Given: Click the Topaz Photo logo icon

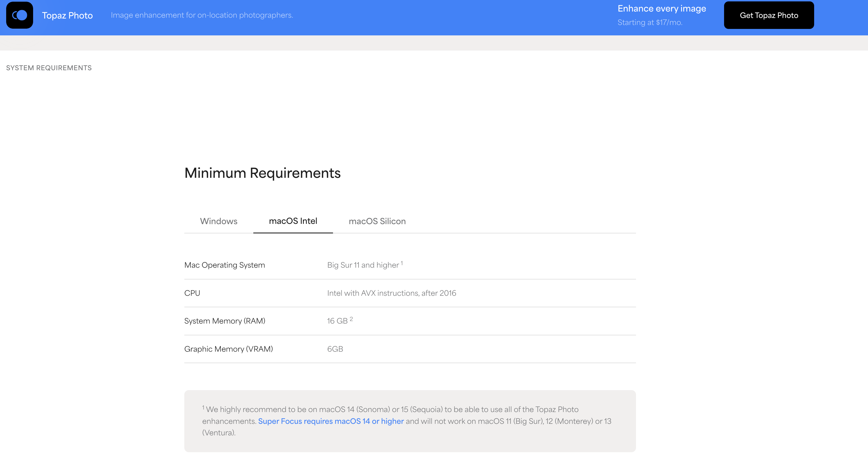Looking at the screenshot, I should click(20, 15).
